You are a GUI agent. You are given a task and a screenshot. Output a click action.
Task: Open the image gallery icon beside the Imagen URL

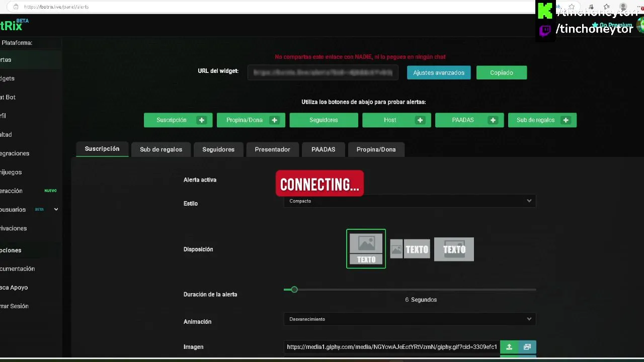(527, 347)
